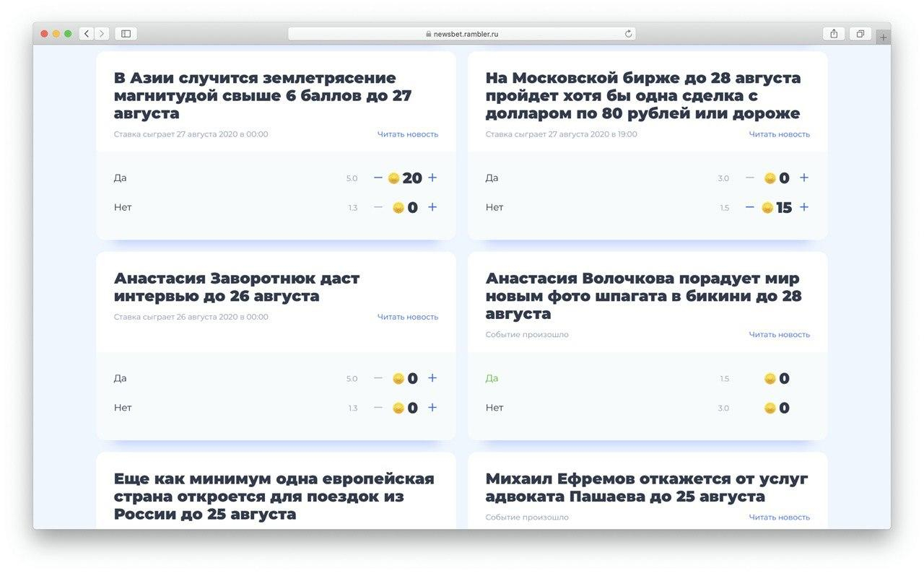
Task: Increase the "Да" stake on the earthquake bet
Action: point(432,178)
